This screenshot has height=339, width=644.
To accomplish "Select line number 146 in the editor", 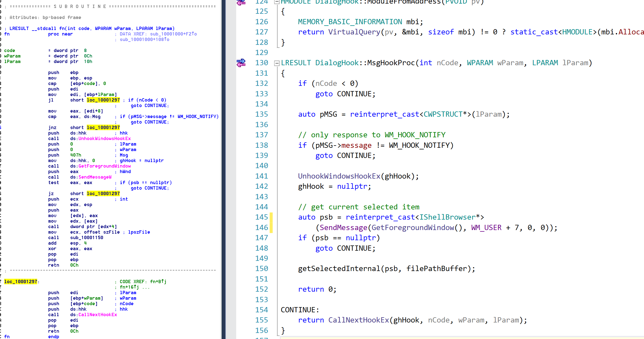I will tap(261, 228).
